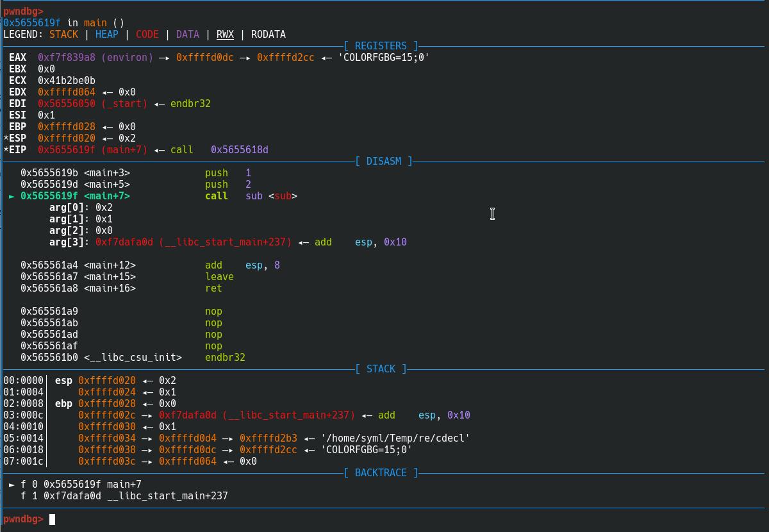This screenshot has height=532, width=769.
Task: Click the '/home/syml/Temp/re/cdecl' path string
Action: coord(395,438)
